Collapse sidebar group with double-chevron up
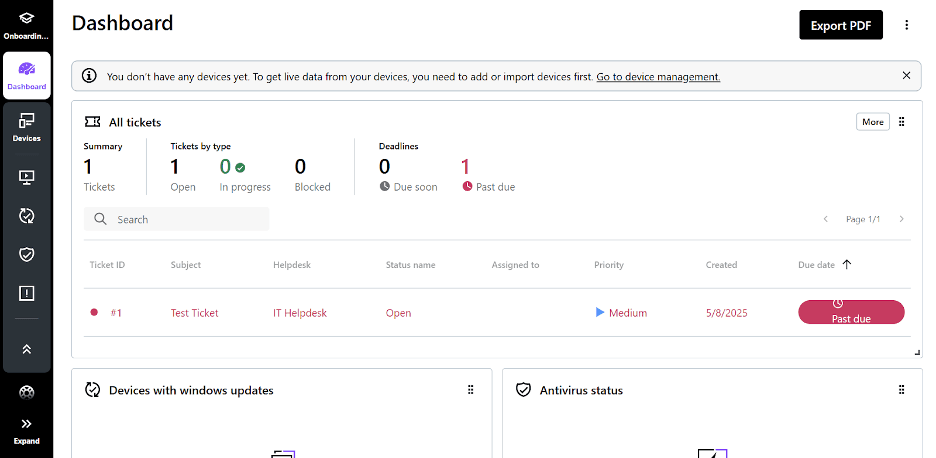 tap(26, 350)
